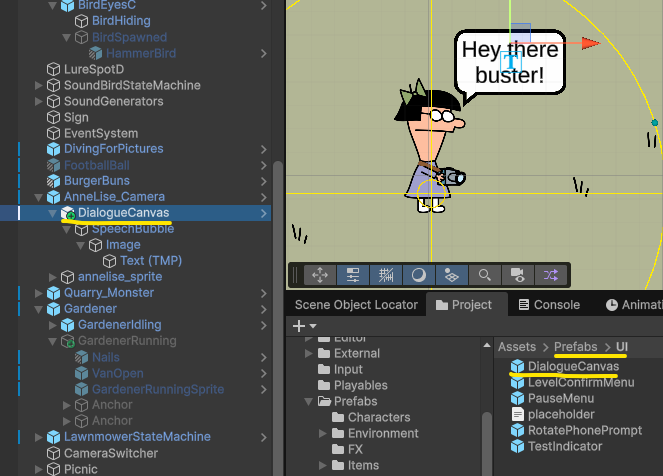Select the Move tool in scene toolbar
Screen dimensions: 663x476
[x=320, y=274]
